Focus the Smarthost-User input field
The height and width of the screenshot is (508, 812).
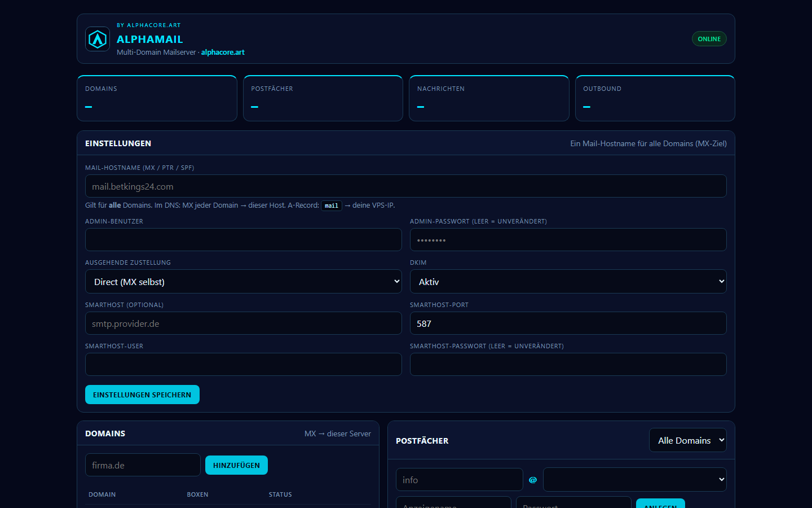pos(244,365)
